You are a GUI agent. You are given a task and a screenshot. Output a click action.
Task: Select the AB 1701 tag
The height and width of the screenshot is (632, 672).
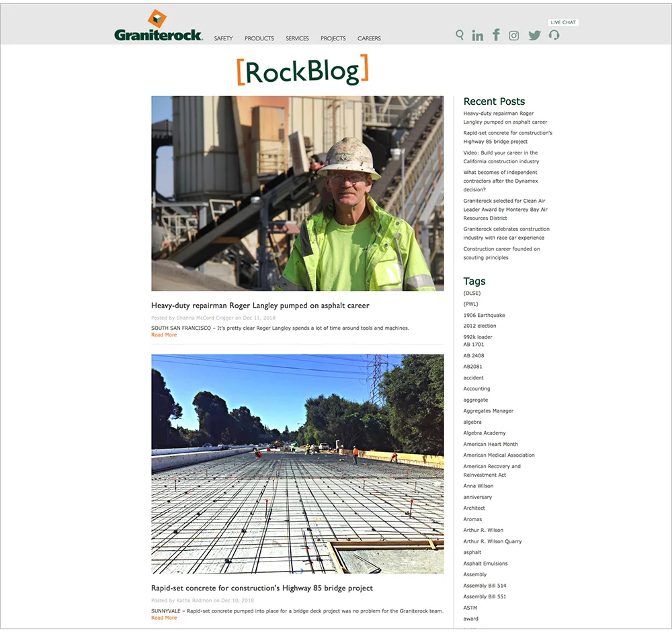(x=474, y=345)
